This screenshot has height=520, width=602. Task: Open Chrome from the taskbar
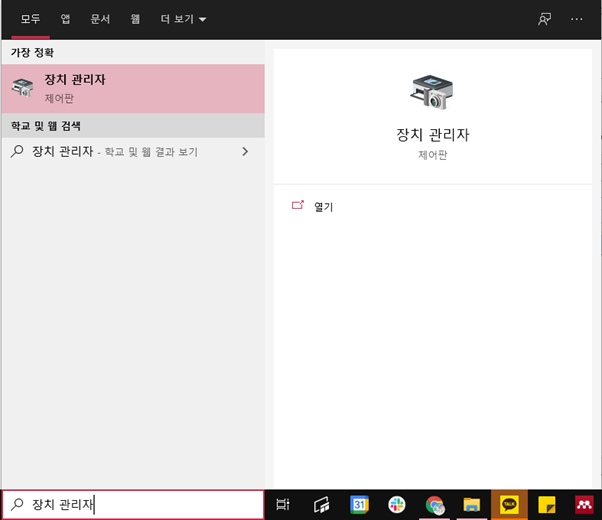click(x=435, y=505)
